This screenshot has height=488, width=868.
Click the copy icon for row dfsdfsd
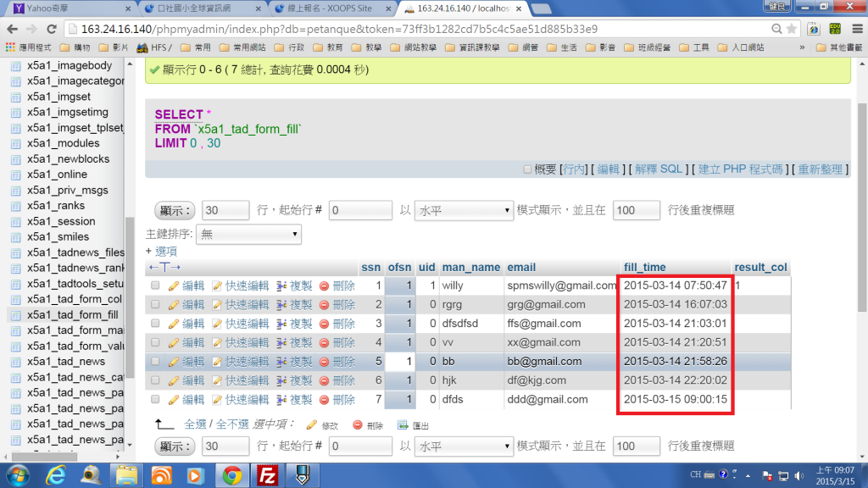[x=281, y=324]
